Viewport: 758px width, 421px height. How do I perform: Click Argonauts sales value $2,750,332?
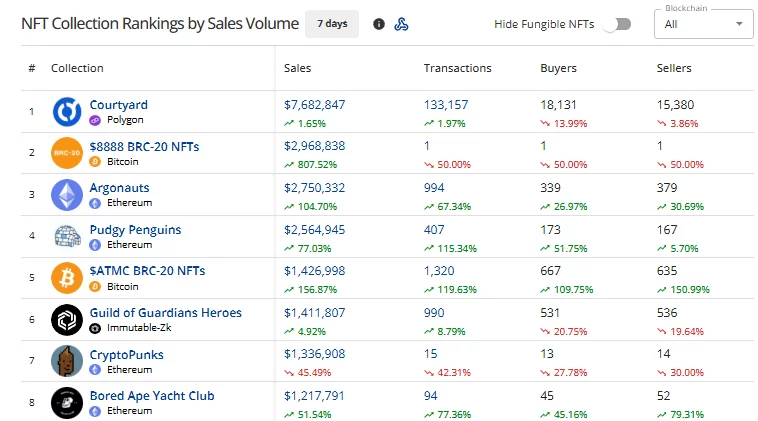coord(315,188)
